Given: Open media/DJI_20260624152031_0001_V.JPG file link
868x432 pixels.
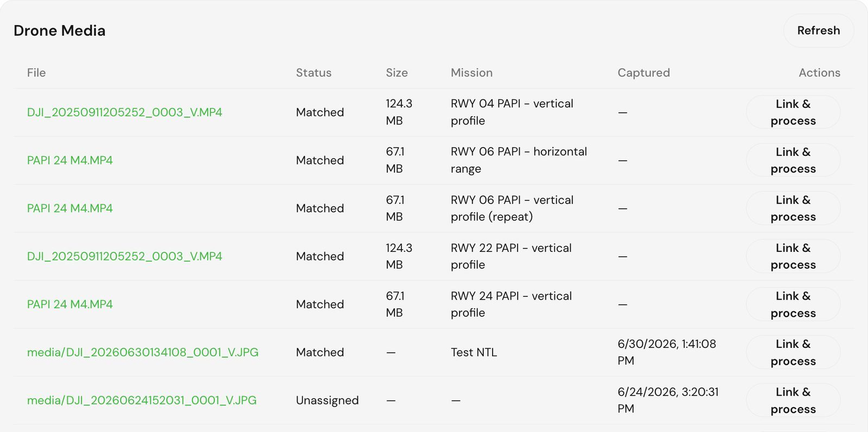Looking at the screenshot, I should (x=142, y=401).
